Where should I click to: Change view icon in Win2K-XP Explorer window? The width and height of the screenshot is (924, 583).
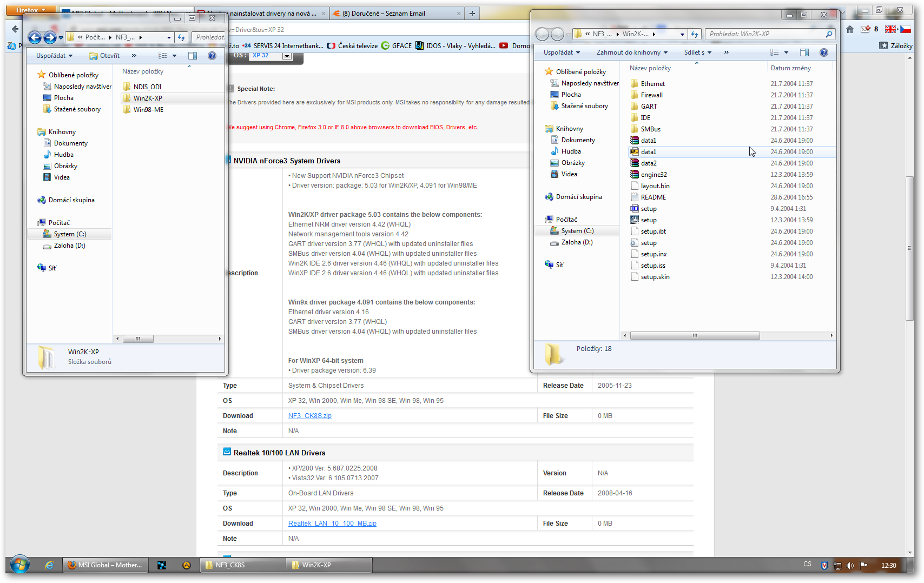pyautogui.click(x=775, y=52)
